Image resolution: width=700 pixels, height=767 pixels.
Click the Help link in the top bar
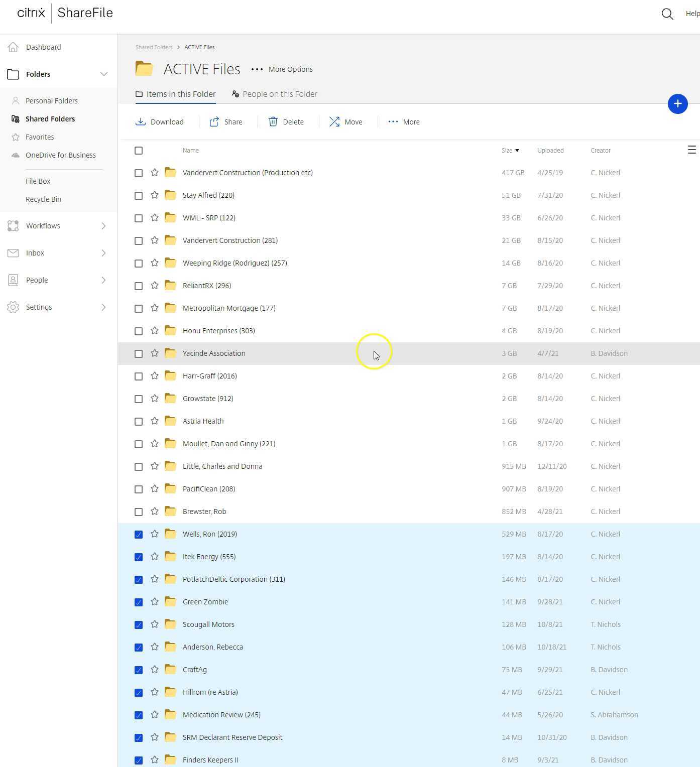tap(691, 14)
